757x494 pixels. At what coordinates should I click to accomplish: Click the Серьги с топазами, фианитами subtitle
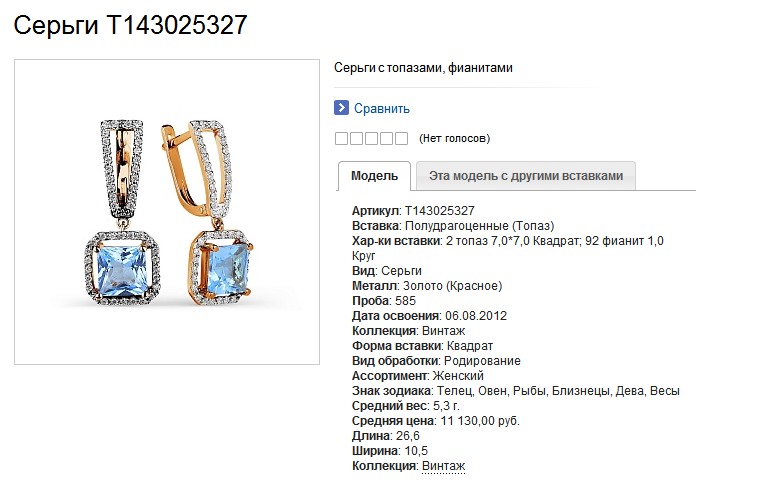pos(423,68)
